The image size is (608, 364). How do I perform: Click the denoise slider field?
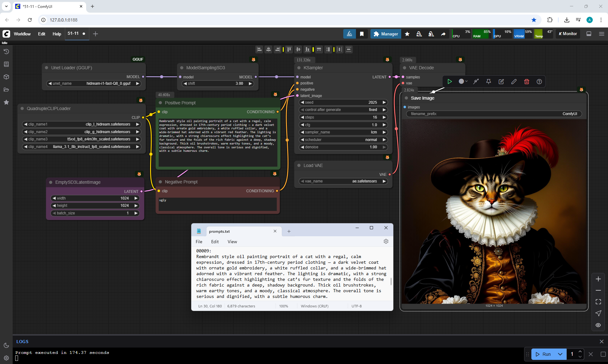(x=343, y=147)
